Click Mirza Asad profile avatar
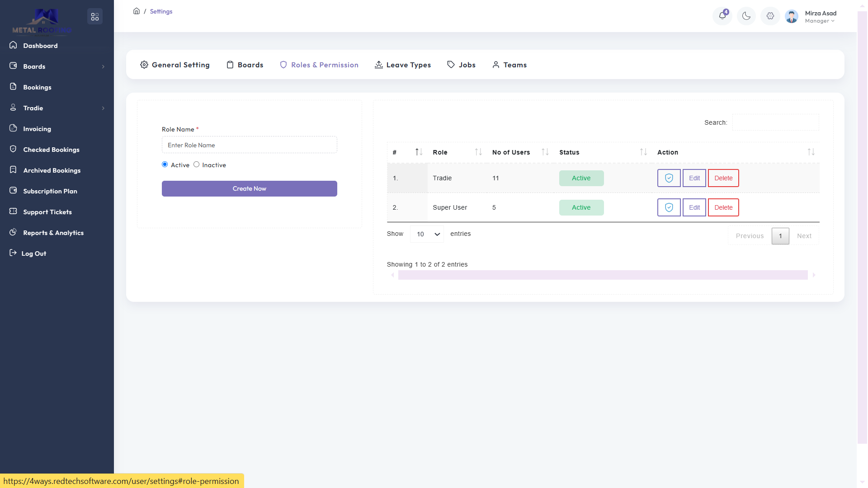This screenshot has width=868, height=488. (x=792, y=17)
